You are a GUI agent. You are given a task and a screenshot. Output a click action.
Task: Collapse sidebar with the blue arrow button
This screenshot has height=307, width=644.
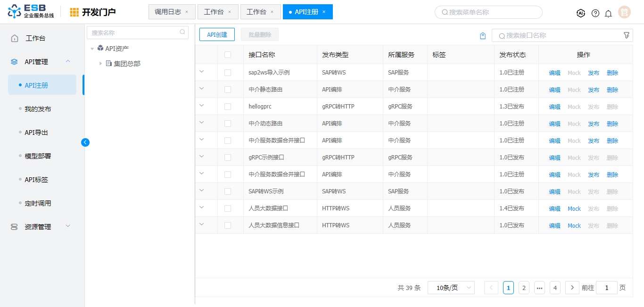click(x=85, y=142)
